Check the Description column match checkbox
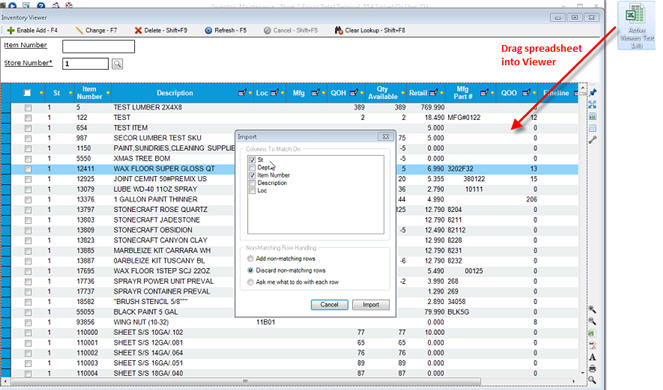Image resolution: width=663 pixels, height=390 pixels. point(252,183)
